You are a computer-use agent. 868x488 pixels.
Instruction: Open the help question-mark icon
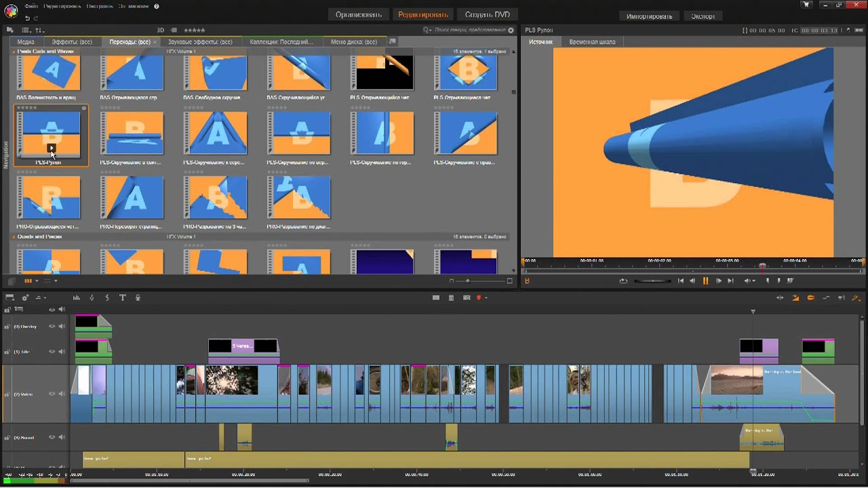click(157, 6)
